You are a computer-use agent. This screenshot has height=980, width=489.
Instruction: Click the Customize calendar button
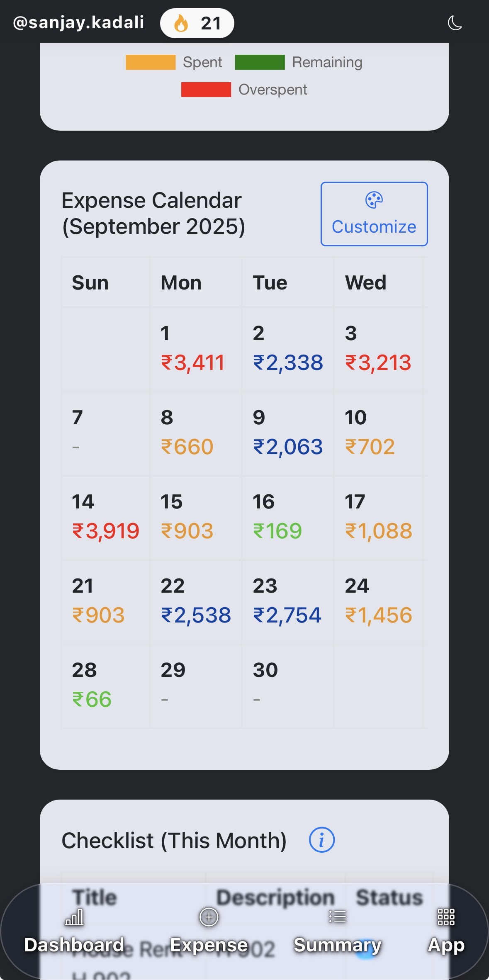tap(374, 214)
